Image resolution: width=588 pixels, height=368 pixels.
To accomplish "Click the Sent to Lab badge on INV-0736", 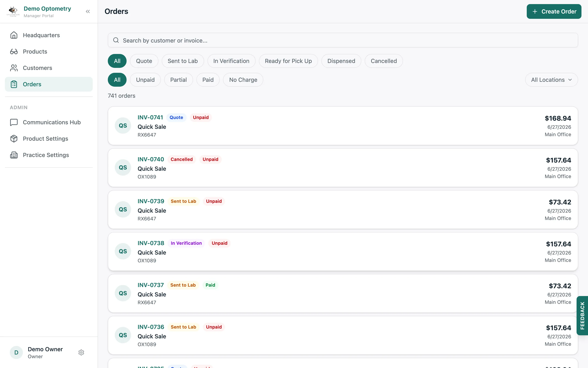I will tap(184, 327).
